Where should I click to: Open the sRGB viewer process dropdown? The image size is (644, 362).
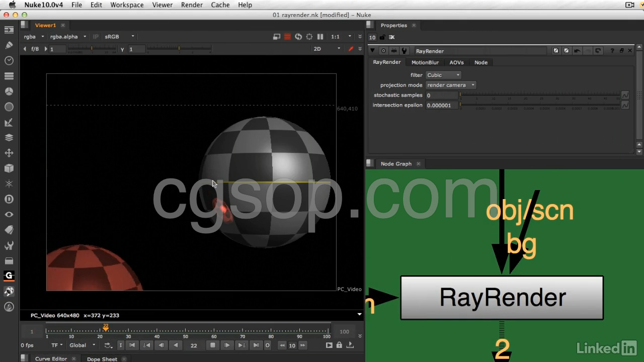[119, 37]
